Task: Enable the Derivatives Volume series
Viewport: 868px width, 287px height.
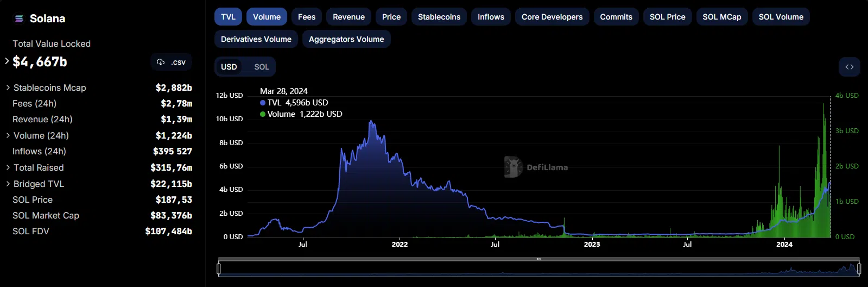Action: pos(256,39)
